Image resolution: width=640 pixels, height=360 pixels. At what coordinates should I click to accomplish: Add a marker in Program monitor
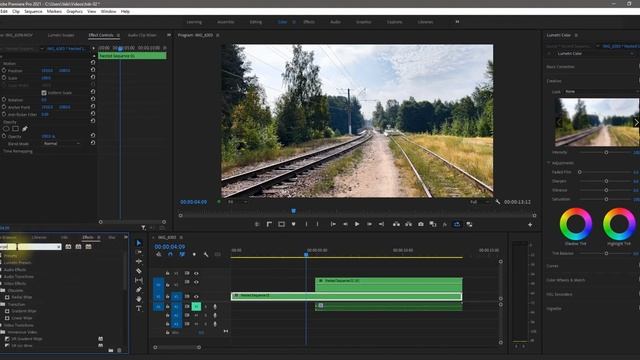293,224
